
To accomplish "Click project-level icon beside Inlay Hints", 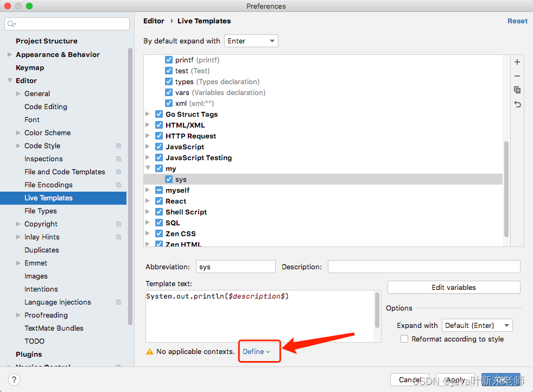I will click(x=118, y=237).
